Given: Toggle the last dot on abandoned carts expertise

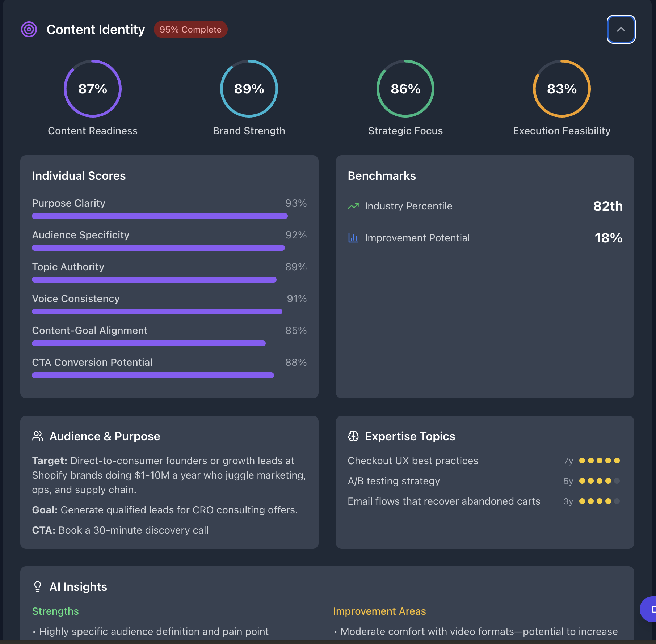Looking at the screenshot, I should click(616, 501).
